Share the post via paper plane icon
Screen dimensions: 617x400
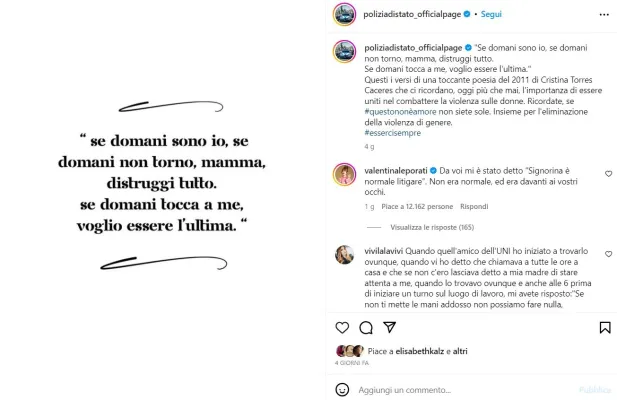click(x=390, y=327)
